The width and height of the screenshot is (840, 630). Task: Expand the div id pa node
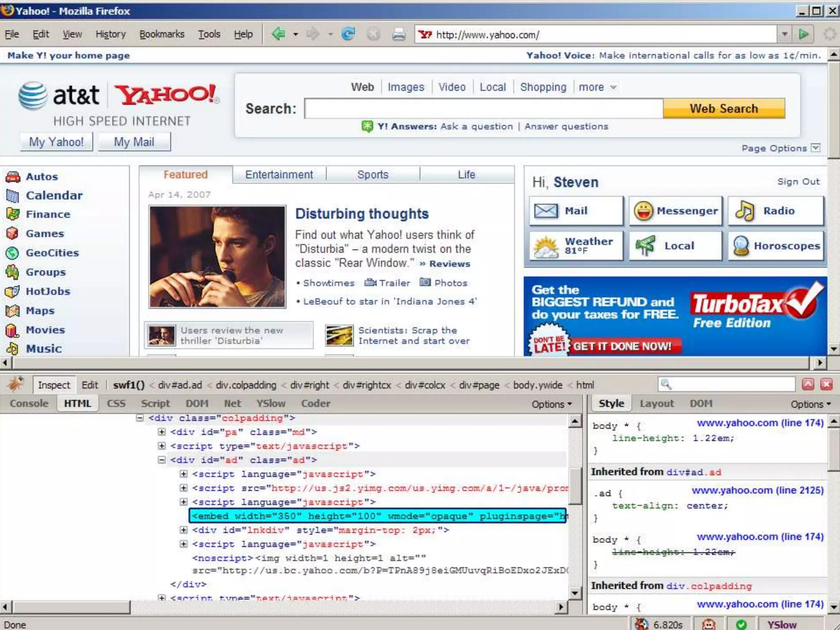(x=162, y=432)
